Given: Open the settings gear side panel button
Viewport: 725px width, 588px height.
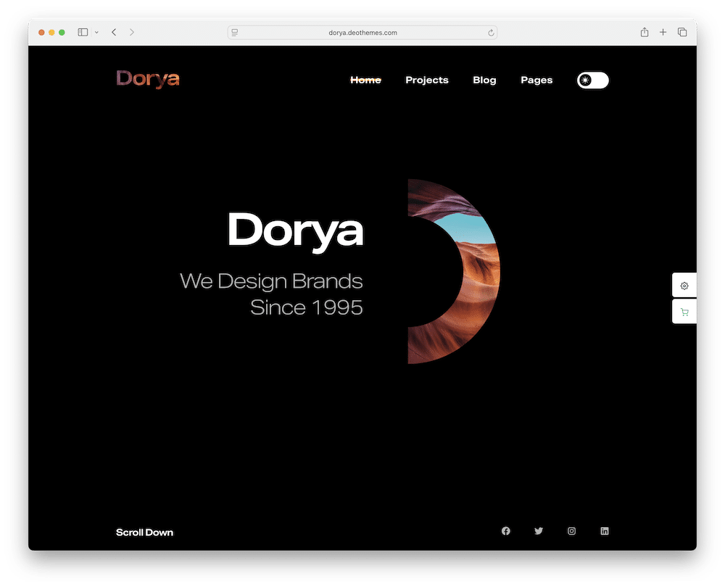Looking at the screenshot, I should click(x=684, y=286).
